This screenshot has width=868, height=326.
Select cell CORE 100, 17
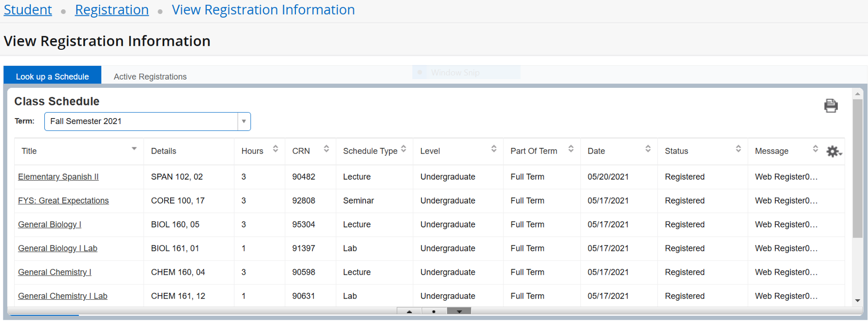178,201
